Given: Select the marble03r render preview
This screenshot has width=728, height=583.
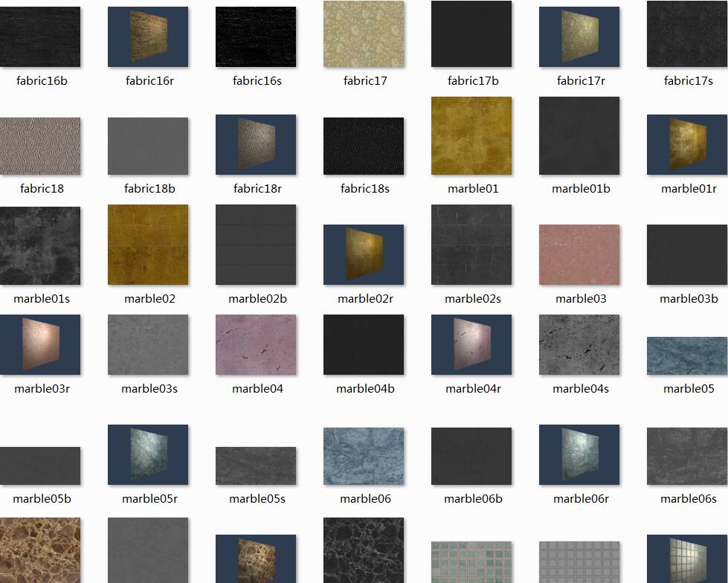Looking at the screenshot, I should pyautogui.click(x=40, y=345).
